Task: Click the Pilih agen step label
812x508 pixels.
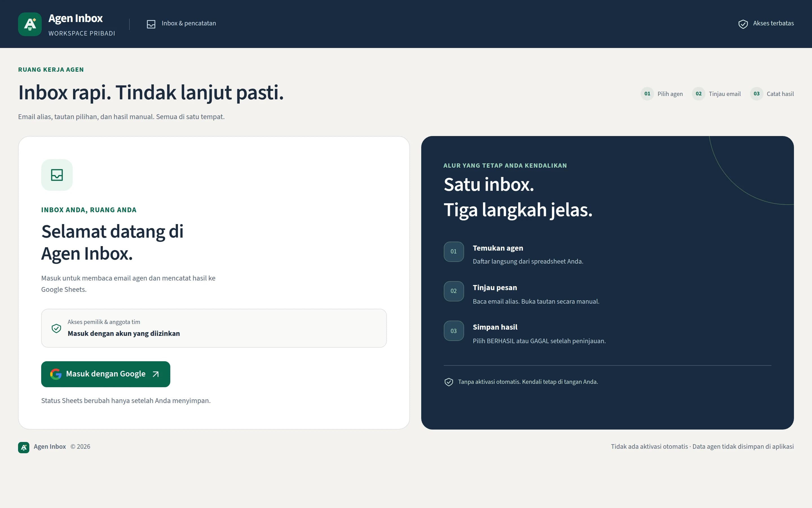Action: [670, 94]
